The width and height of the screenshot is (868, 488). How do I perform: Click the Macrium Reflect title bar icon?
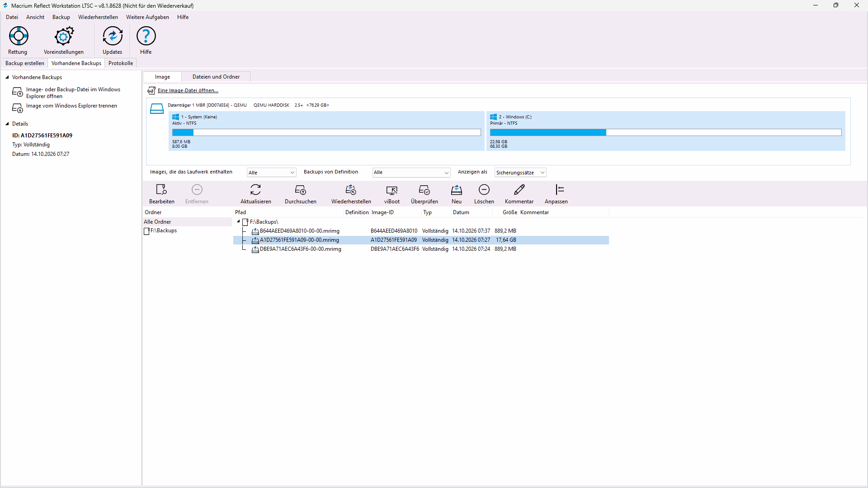coord(5,5)
